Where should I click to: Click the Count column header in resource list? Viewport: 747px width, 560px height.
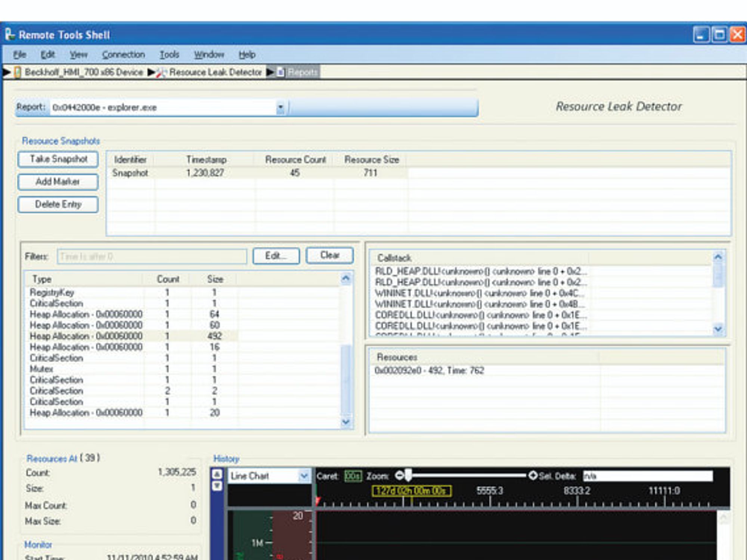tap(168, 279)
